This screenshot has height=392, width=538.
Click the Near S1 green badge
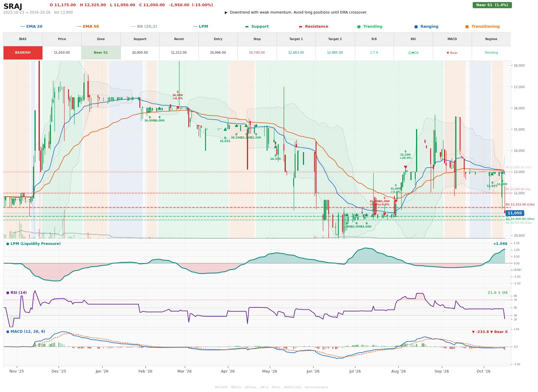[x=492, y=5]
